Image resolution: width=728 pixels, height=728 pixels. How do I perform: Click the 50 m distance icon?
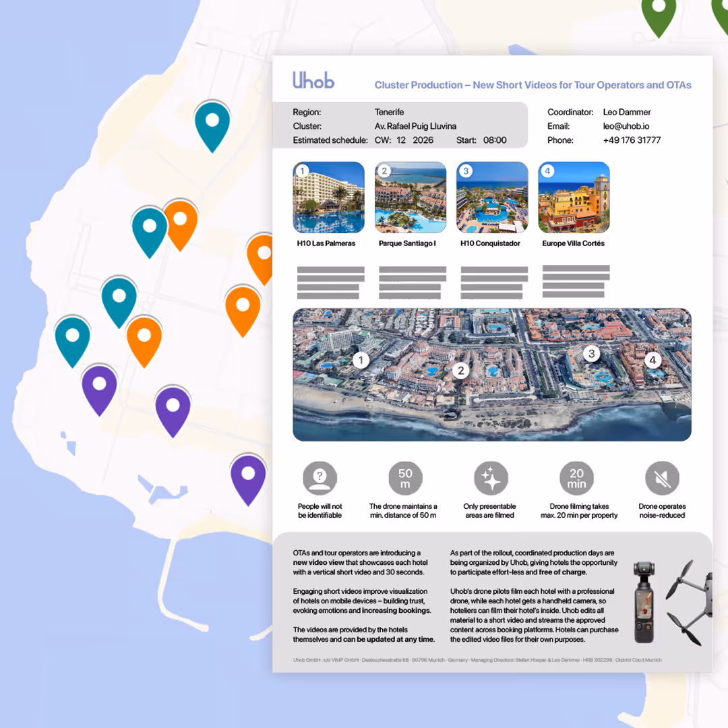(x=405, y=478)
